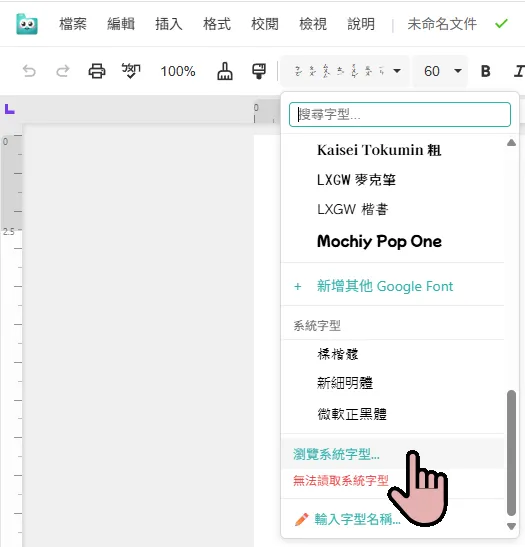Click the tab stop marker on ruler
The height and width of the screenshot is (547, 525).
pyautogui.click(x=10, y=109)
